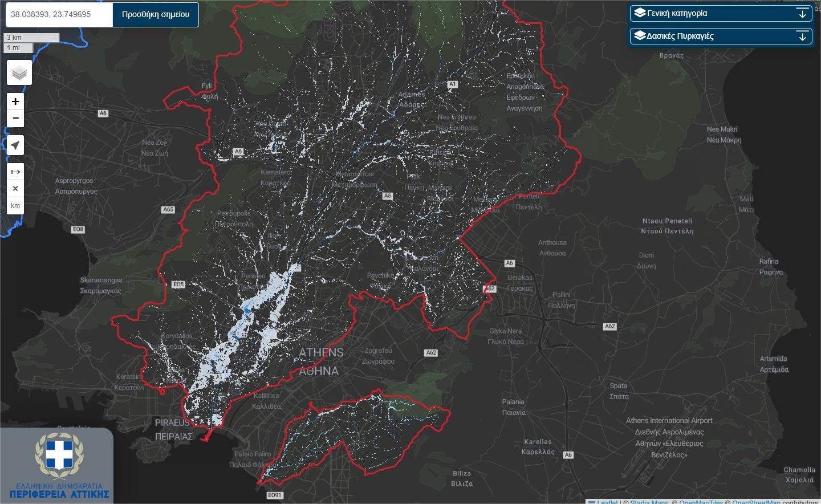Image resolution: width=821 pixels, height=504 pixels.
Task: Clear measurement with the X icon
Action: (15, 189)
